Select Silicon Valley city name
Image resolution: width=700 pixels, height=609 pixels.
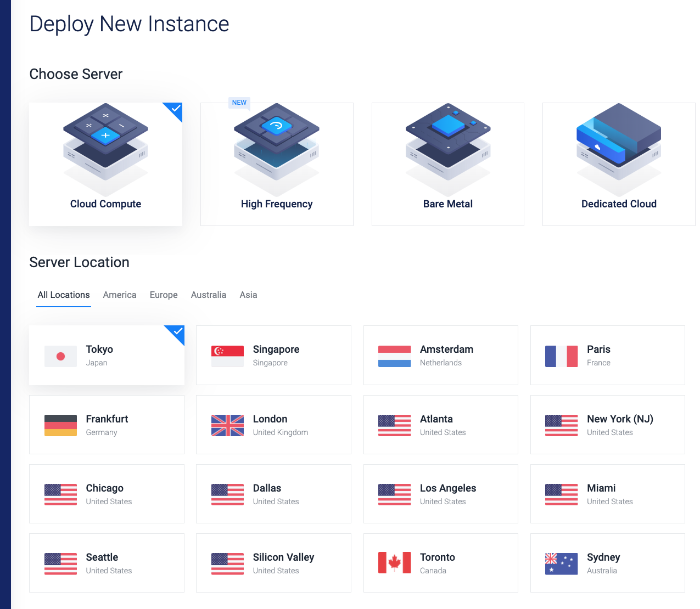point(283,557)
